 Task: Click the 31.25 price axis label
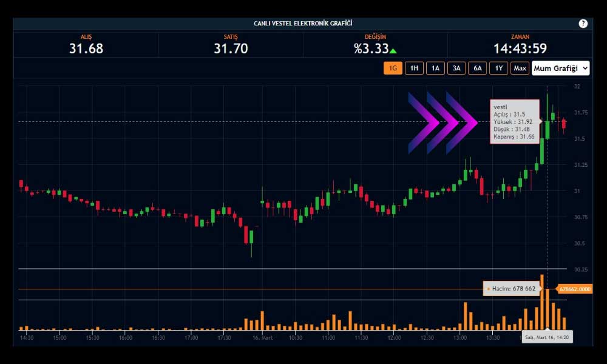(581, 165)
